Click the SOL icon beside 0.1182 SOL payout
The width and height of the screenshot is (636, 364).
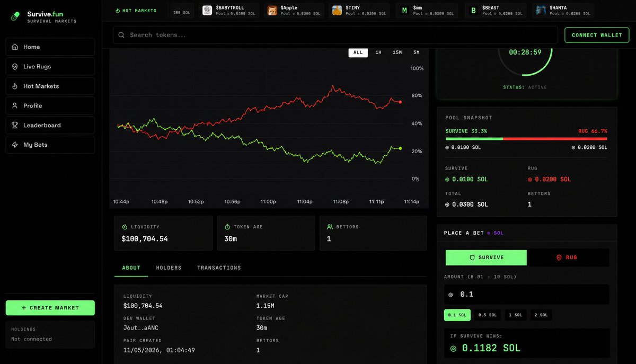(x=453, y=348)
